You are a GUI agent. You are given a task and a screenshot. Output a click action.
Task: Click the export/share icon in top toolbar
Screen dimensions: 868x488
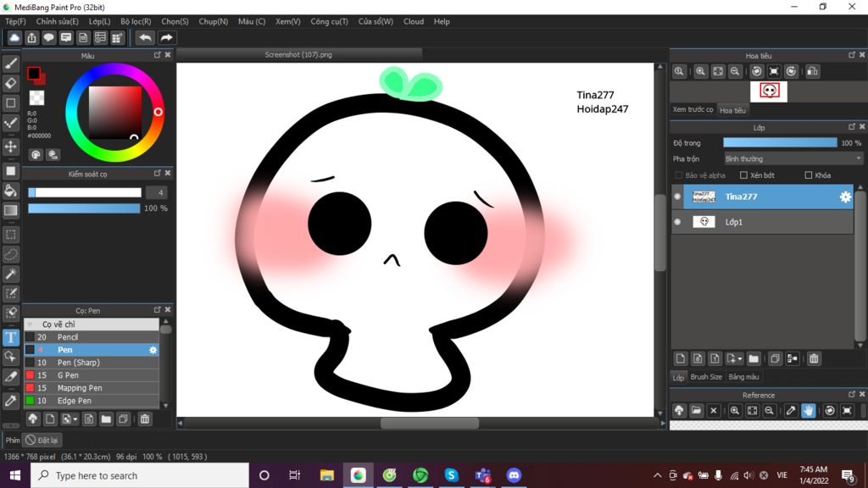tap(31, 37)
